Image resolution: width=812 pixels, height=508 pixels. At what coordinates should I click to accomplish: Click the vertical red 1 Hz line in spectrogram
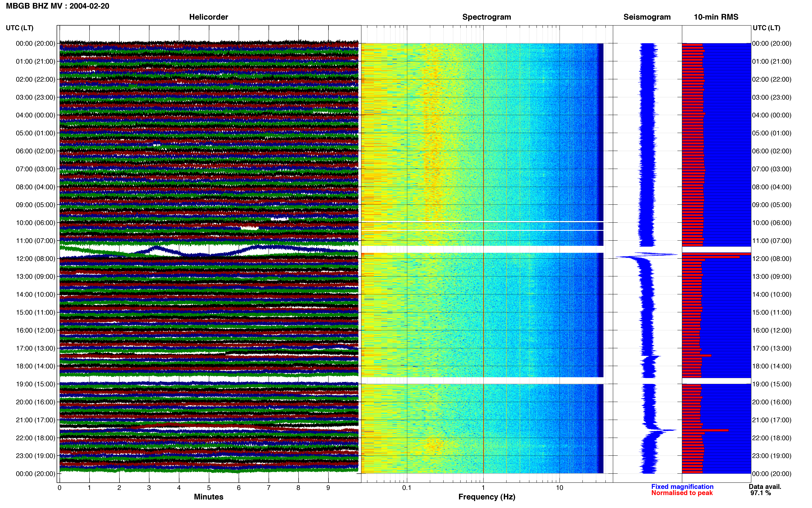[x=483, y=258]
